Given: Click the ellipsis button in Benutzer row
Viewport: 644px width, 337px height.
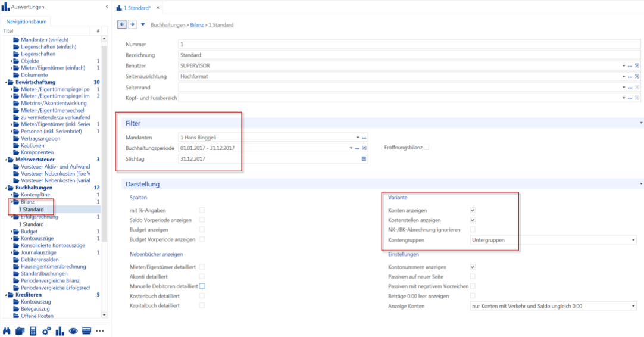Looking at the screenshot, I should [630, 65].
